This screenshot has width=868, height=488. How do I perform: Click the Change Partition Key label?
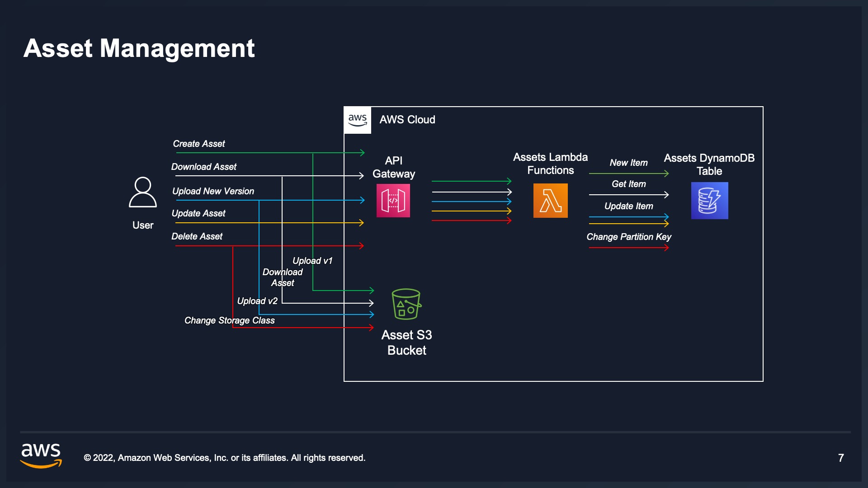click(628, 237)
